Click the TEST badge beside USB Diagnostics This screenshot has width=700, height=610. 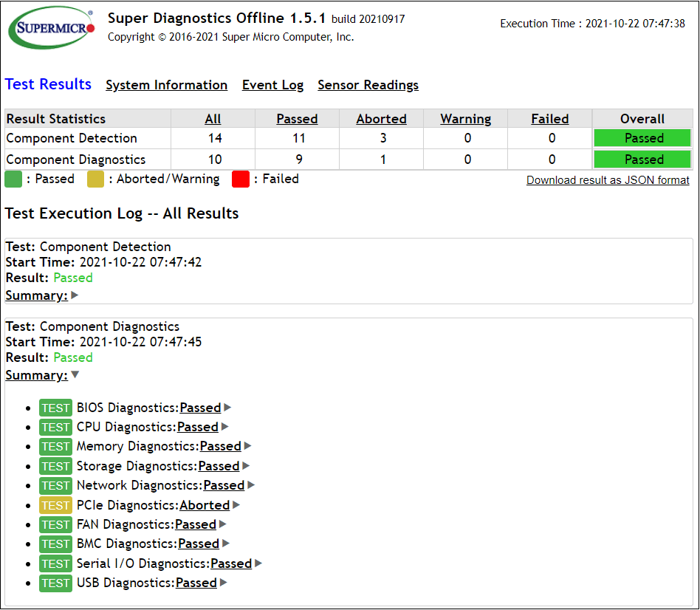click(x=55, y=583)
